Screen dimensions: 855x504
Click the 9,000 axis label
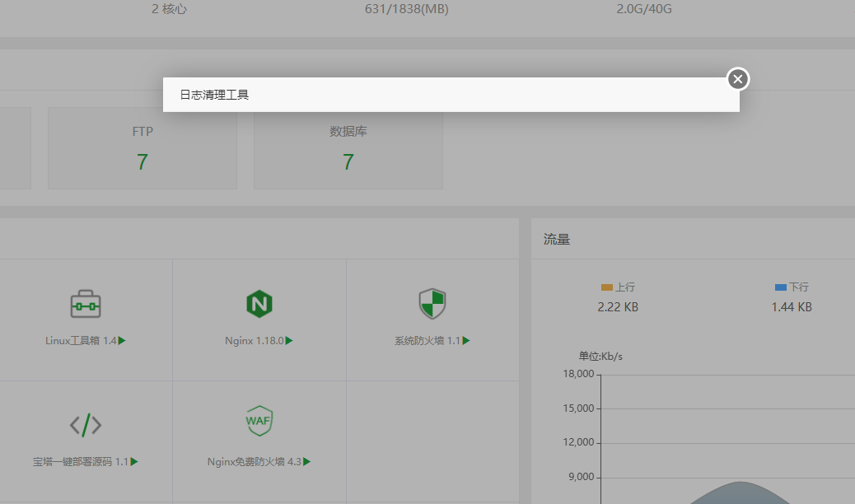(x=582, y=477)
